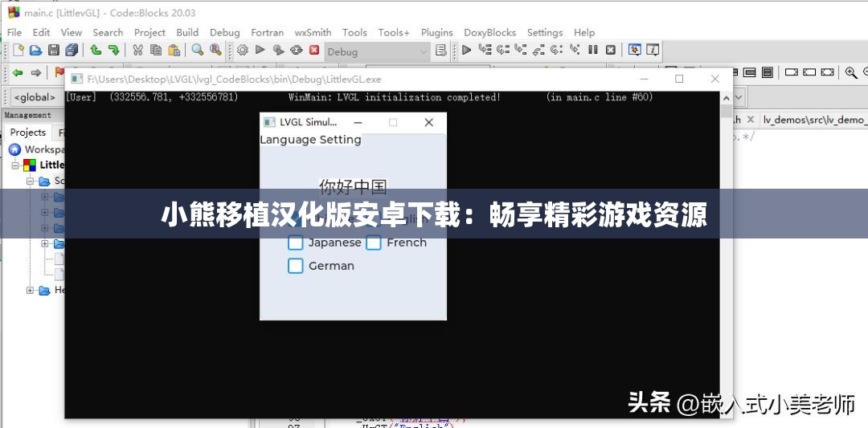
Task: Cut selection with scissors icon
Action: [138, 51]
